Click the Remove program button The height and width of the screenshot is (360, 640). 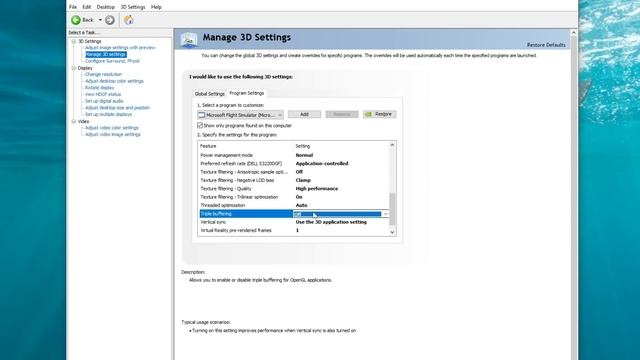342,114
